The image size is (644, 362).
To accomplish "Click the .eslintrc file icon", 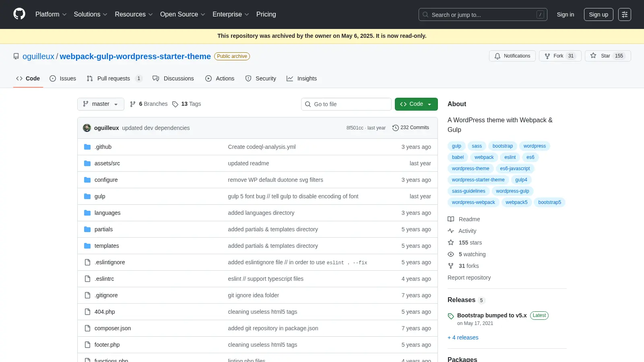I will pyautogui.click(x=87, y=279).
